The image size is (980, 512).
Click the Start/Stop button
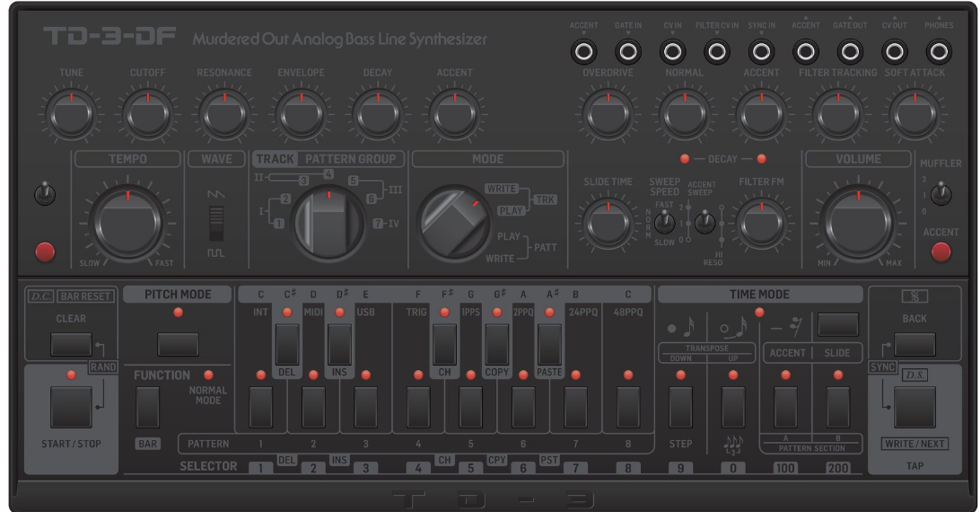71,407
